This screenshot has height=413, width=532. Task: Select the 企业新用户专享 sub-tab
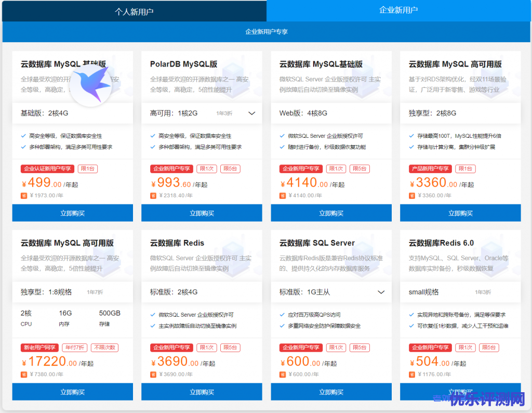point(266,32)
